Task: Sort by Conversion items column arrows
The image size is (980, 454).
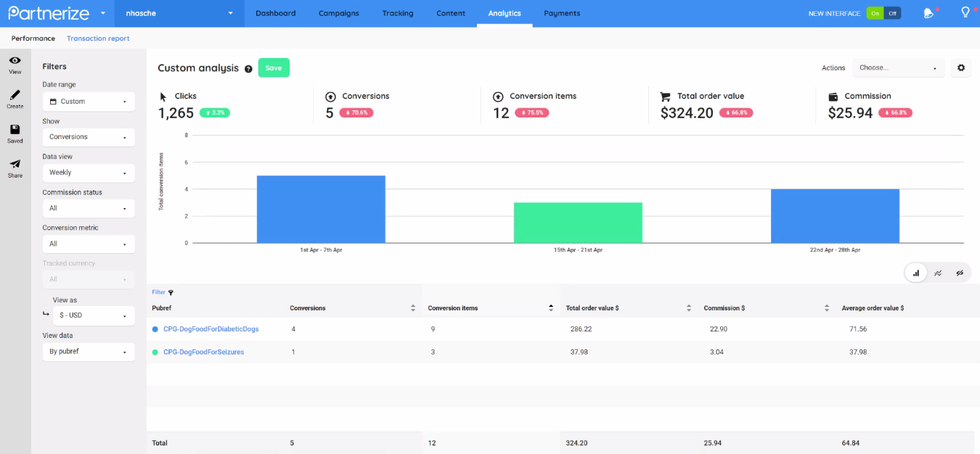Action: [x=551, y=308]
